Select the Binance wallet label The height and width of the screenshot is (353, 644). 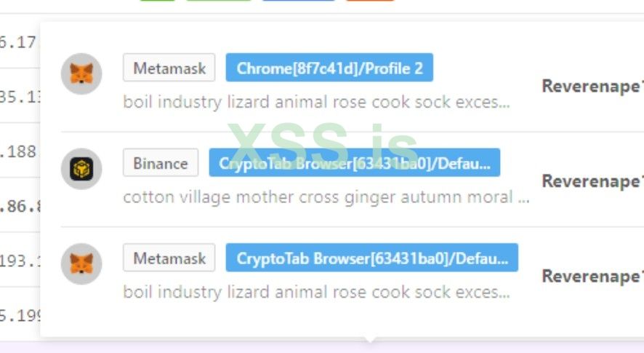pos(160,163)
